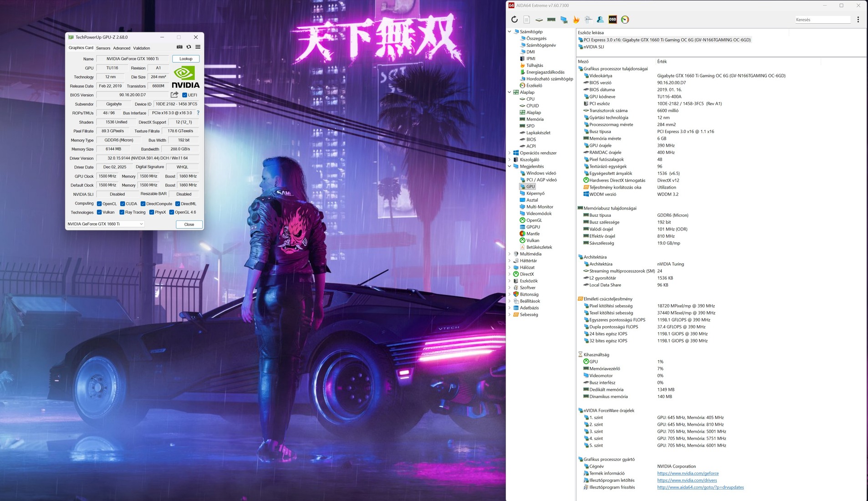Screen dimensions: 868x501
Task: Open the Validation tab in GPU-Z
Action: (142, 48)
